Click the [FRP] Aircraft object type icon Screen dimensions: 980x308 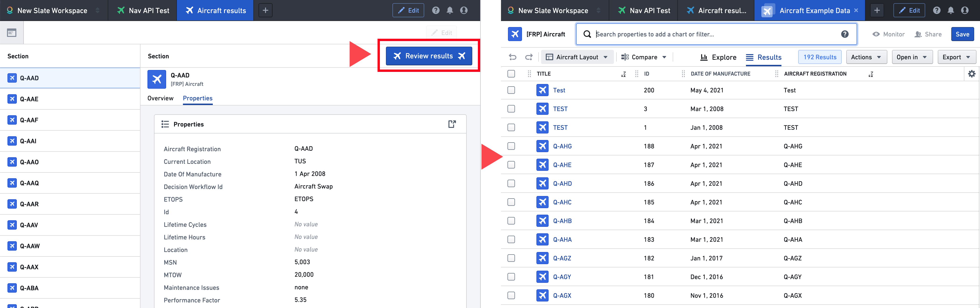(515, 34)
